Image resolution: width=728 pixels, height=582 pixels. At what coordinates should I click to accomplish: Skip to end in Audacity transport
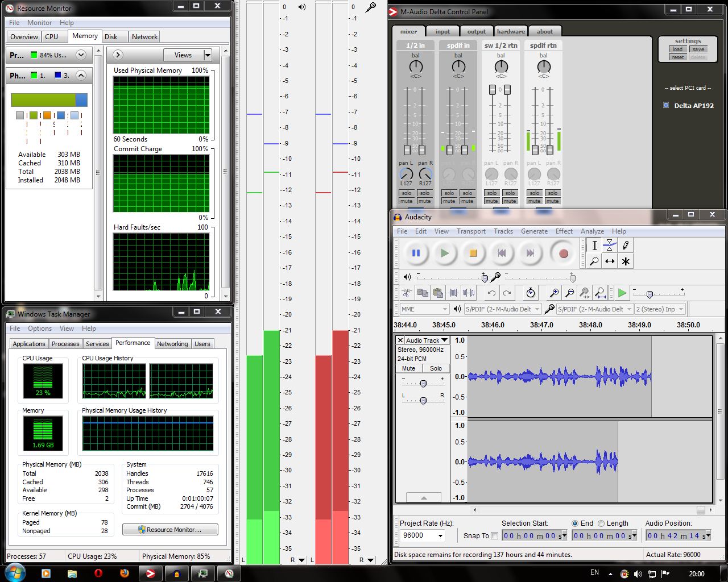530,253
